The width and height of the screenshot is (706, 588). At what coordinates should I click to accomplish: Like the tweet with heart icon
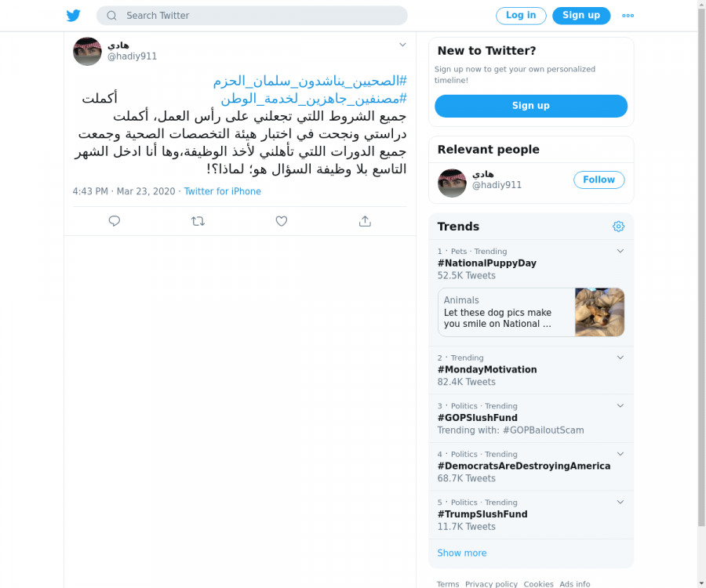(x=282, y=221)
